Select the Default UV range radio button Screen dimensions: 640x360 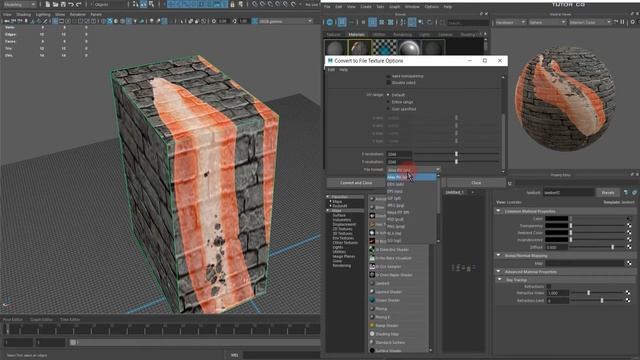pyautogui.click(x=388, y=95)
